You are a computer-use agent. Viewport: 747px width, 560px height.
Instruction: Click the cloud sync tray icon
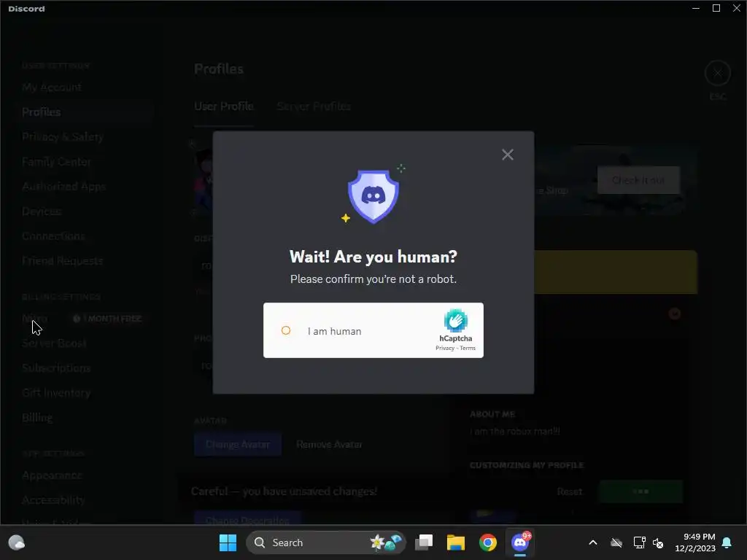(616, 542)
